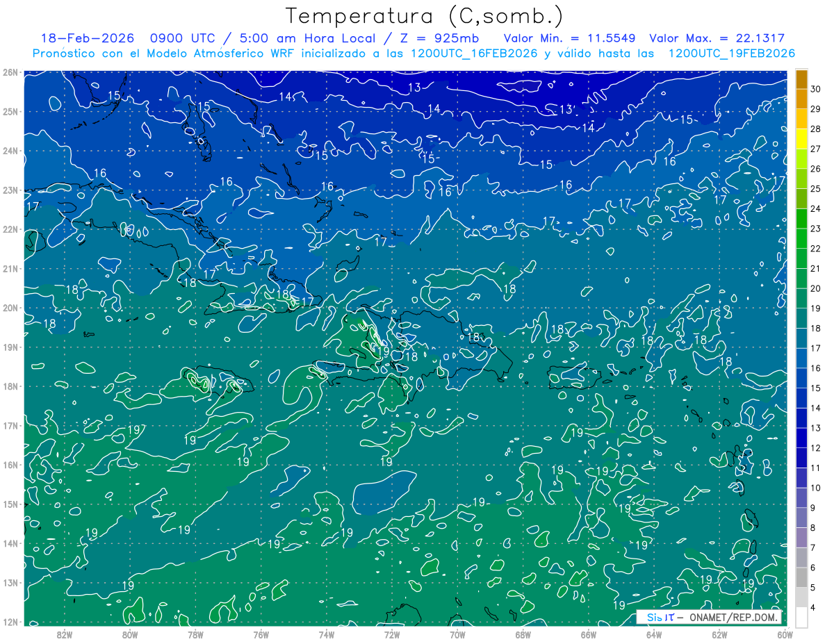Click the '0900 UTC' time text
Image resolution: width=834 pixels, height=644 pixels.
(184, 39)
